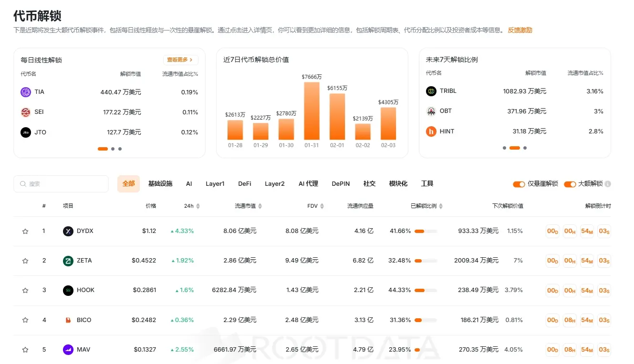Click the MAV token logo icon

(68, 350)
